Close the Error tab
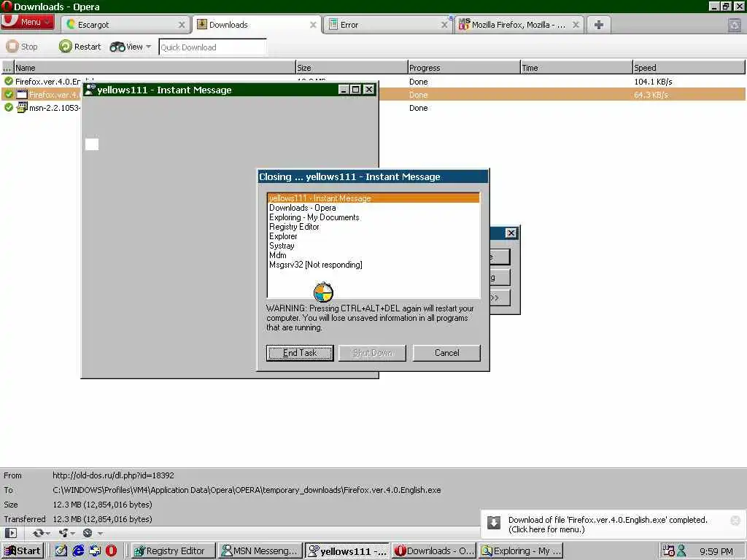This screenshot has width=747, height=560. (444, 25)
